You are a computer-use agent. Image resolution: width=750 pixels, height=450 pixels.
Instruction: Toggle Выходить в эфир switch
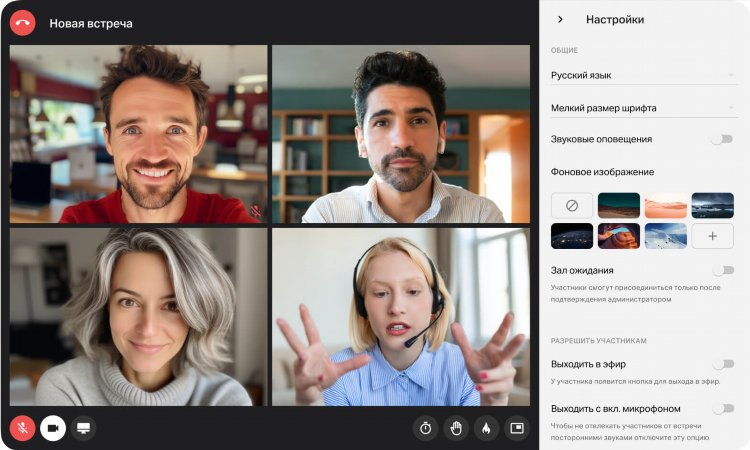point(723,364)
